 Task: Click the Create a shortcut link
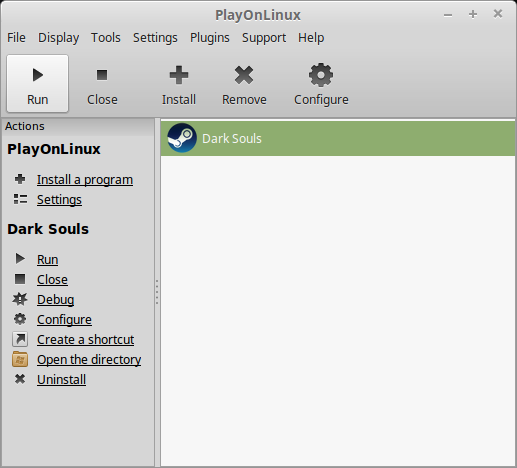coord(85,339)
